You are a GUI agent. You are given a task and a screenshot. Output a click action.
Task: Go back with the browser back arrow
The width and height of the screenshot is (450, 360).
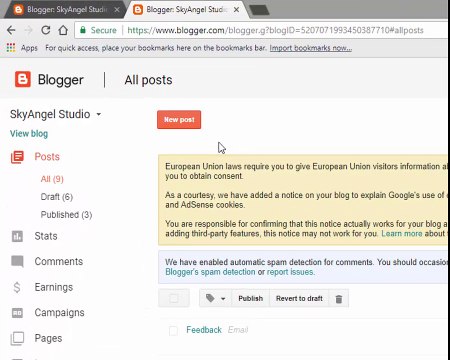coord(11,30)
